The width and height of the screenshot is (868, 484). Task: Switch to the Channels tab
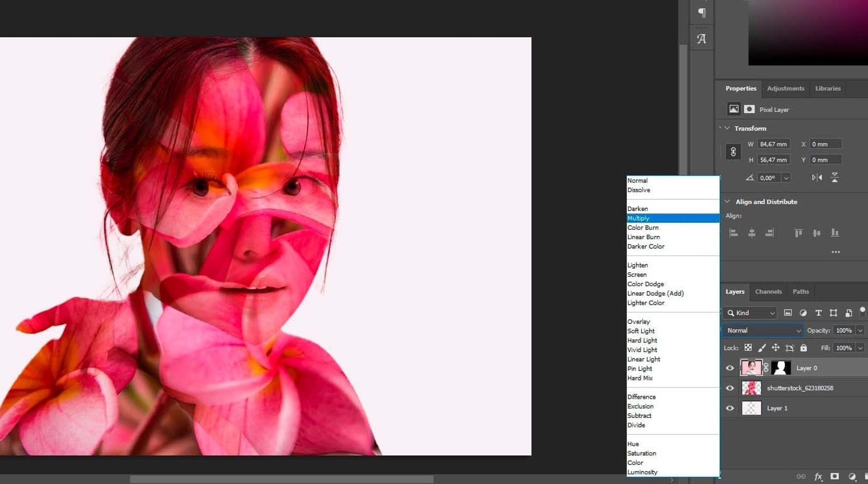pyautogui.click(x=768, y=291)
